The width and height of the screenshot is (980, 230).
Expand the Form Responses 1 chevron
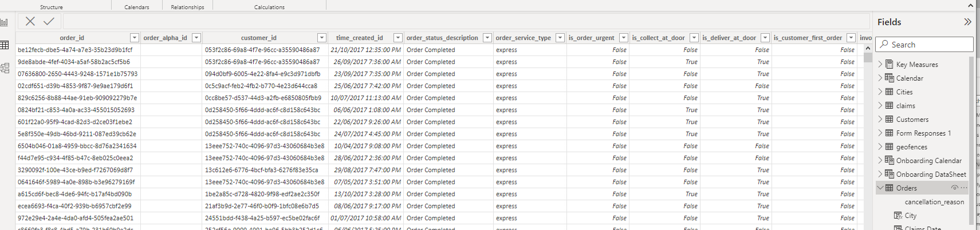click(x=880, y=133)
